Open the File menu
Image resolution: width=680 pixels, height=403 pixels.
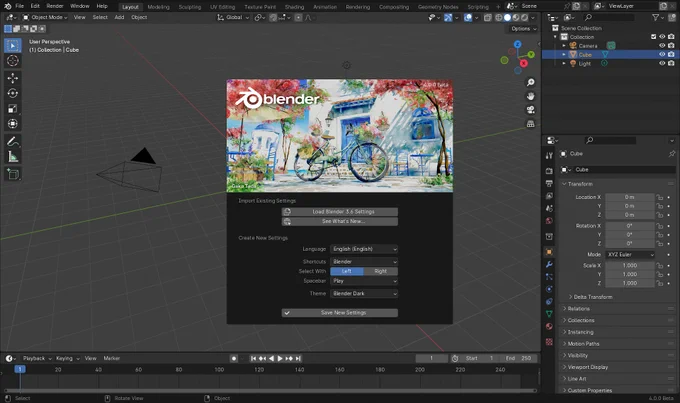[x=20, y=6]
